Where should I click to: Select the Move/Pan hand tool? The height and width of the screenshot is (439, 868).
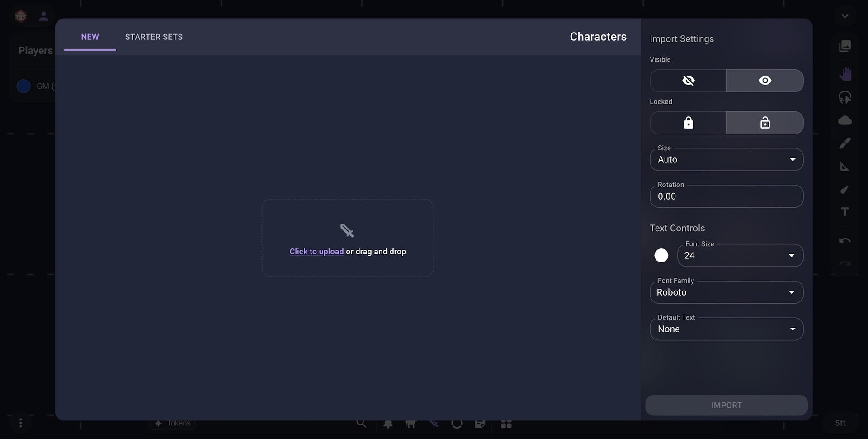(x=845, y=74)
